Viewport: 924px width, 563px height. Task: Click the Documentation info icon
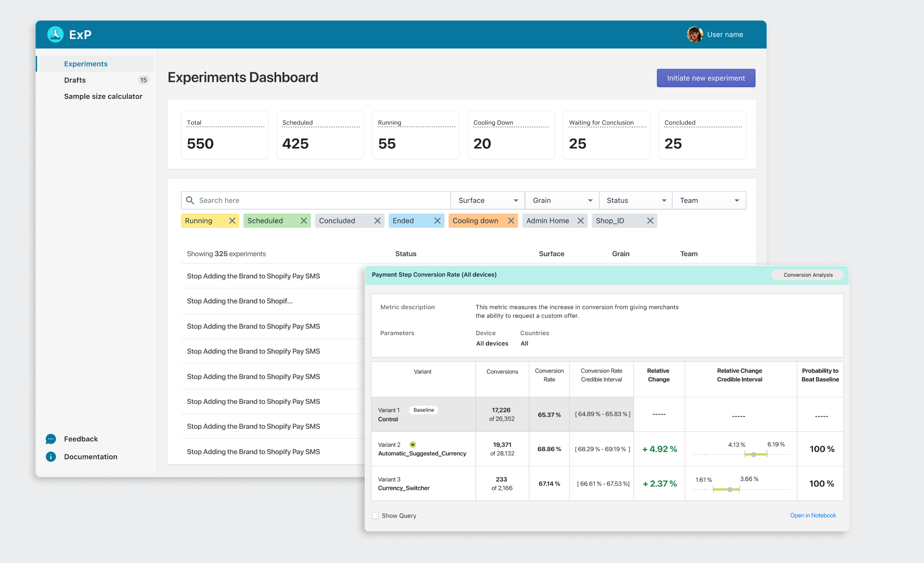click(51, 456)
